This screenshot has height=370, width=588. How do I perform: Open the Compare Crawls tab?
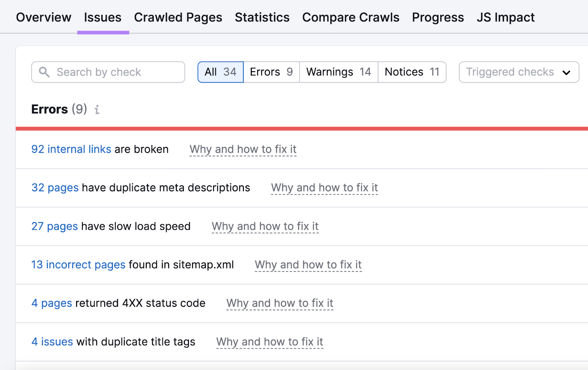[x=351, y=17]
